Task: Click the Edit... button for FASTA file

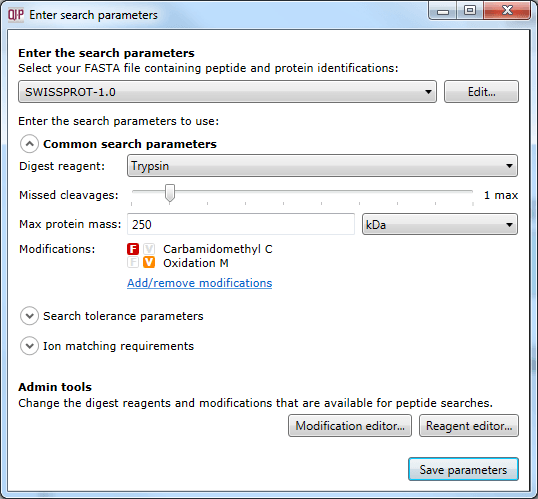Action: (481, 92)
